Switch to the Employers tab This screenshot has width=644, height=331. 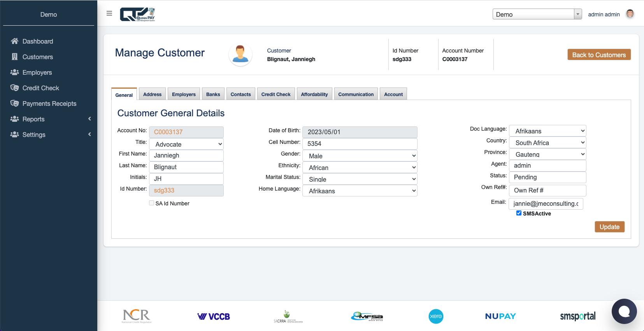pyautogui.click(x=184, y=94)
